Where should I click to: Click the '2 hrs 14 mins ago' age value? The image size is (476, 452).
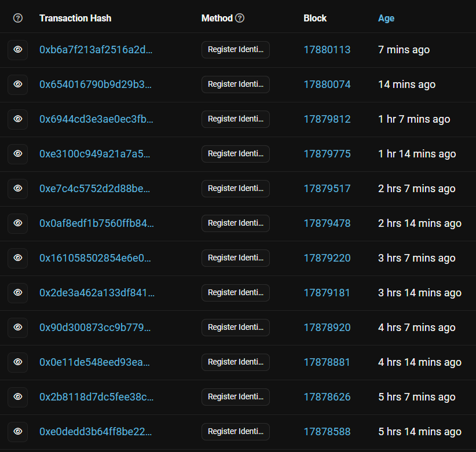[x=420, y=223]
